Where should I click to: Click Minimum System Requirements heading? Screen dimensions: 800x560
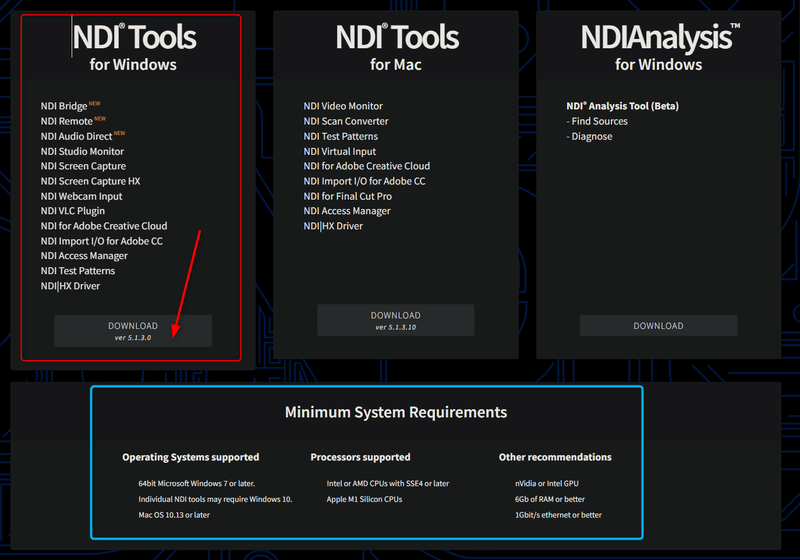[396, 412]
